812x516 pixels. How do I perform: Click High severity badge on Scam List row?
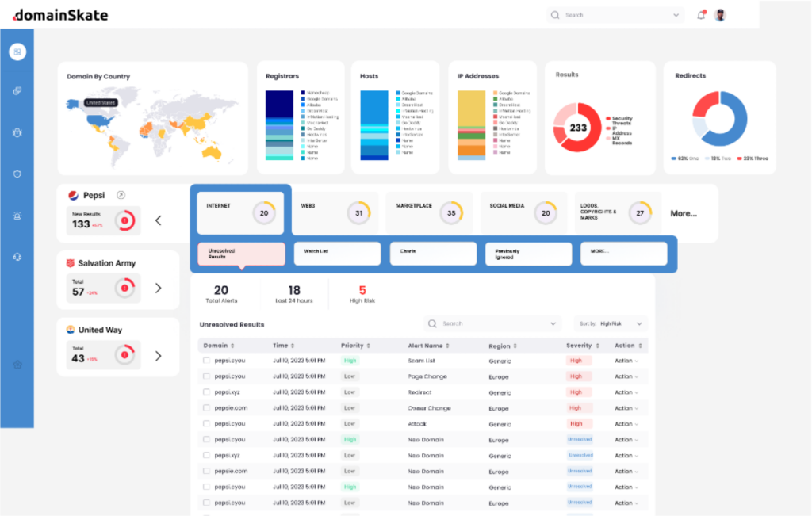(577, 361)
